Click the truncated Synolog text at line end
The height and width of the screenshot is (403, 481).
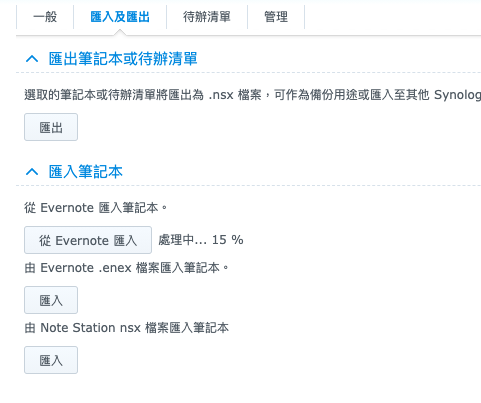pyautogui.click(x=457, y=95)
